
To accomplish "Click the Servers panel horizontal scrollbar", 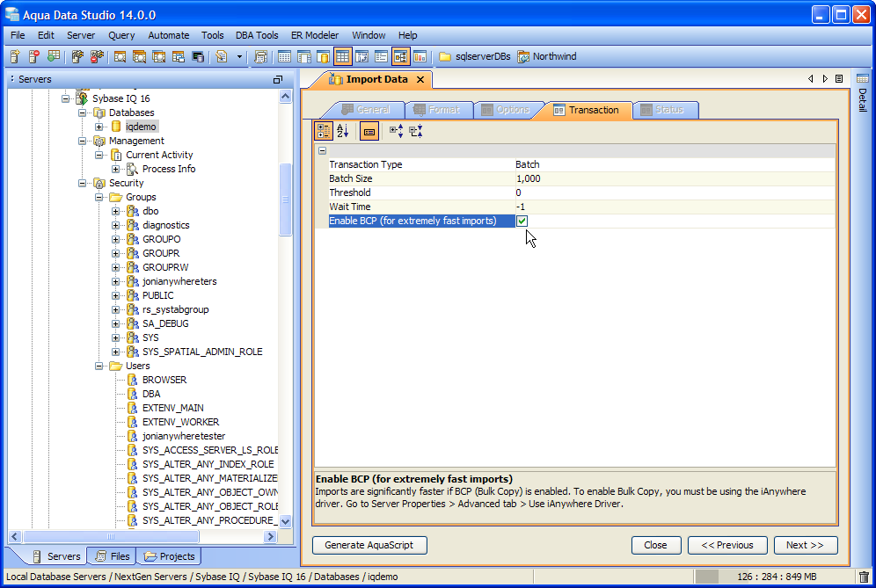I will point(111,537).
